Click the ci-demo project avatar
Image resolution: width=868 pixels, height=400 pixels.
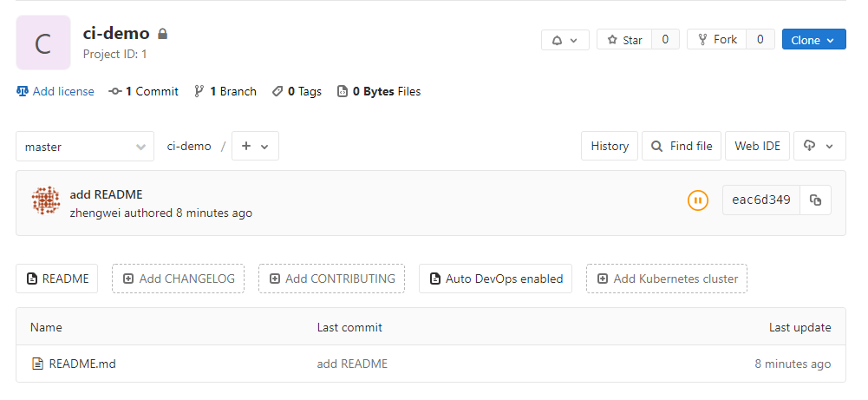click(43, 43)
